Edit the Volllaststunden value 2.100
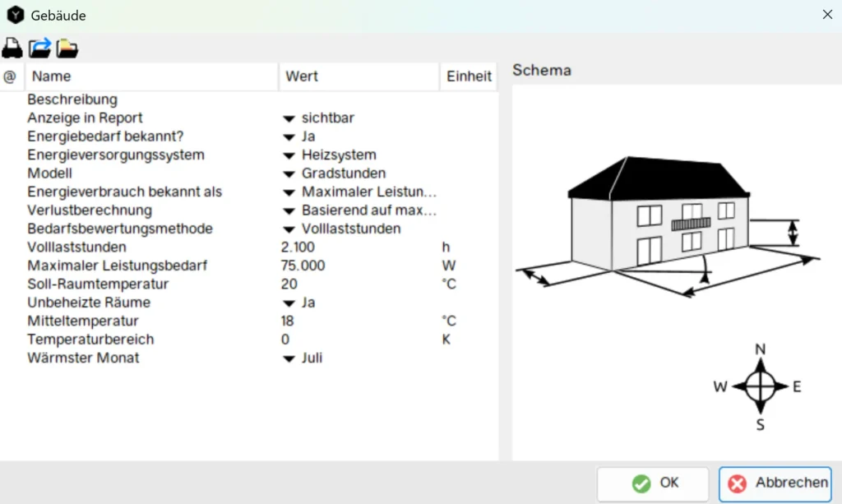Image resolution: width=842 pixels, height=504 pixels. [x=298, y=247]
